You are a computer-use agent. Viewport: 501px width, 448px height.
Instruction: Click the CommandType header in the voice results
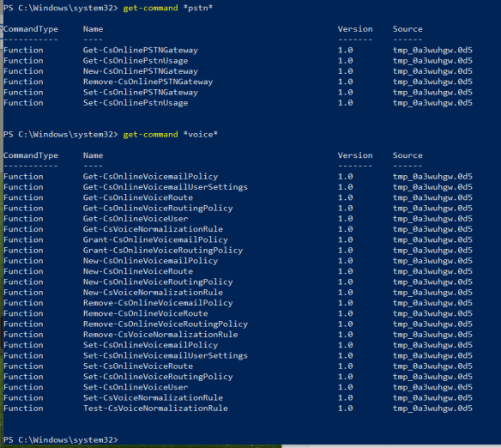coord(31,155)
